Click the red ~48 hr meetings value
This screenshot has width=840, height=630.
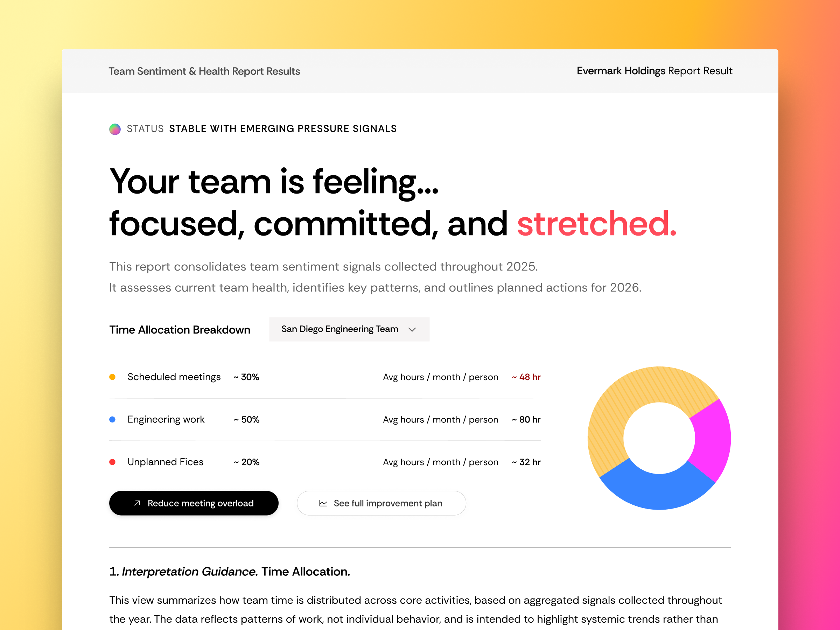(x=526, y=377)
